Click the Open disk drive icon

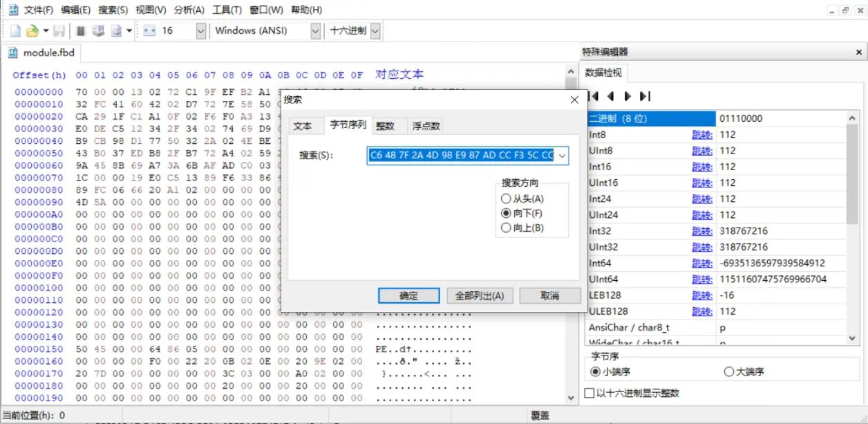(x=98, y=31)
